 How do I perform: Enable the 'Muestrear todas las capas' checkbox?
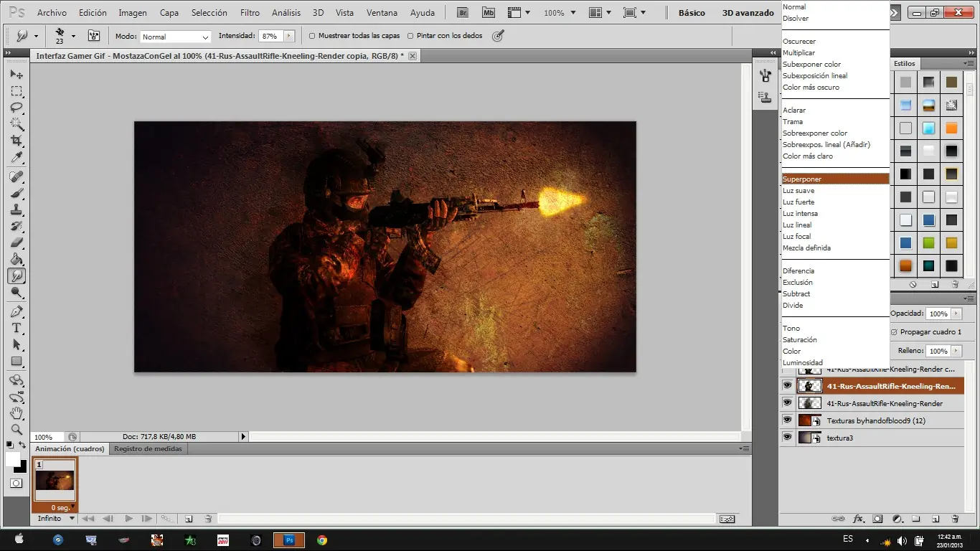[312, 35]
